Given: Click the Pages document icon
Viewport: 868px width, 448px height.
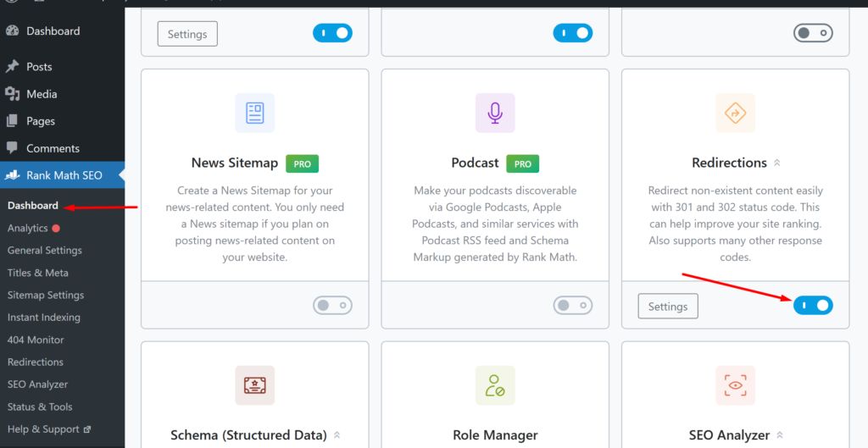Looking at the screenshot, I should pyautogui.click(x=12, y=120).
